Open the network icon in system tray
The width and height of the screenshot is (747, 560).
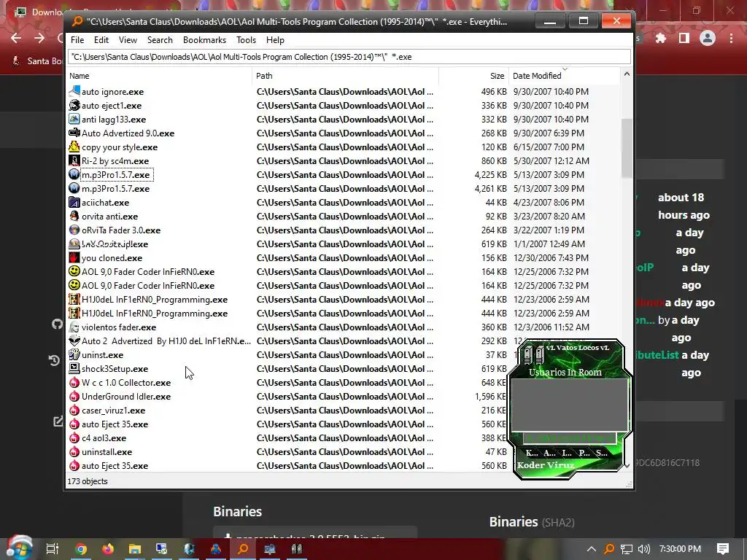[x=627, y=549]
